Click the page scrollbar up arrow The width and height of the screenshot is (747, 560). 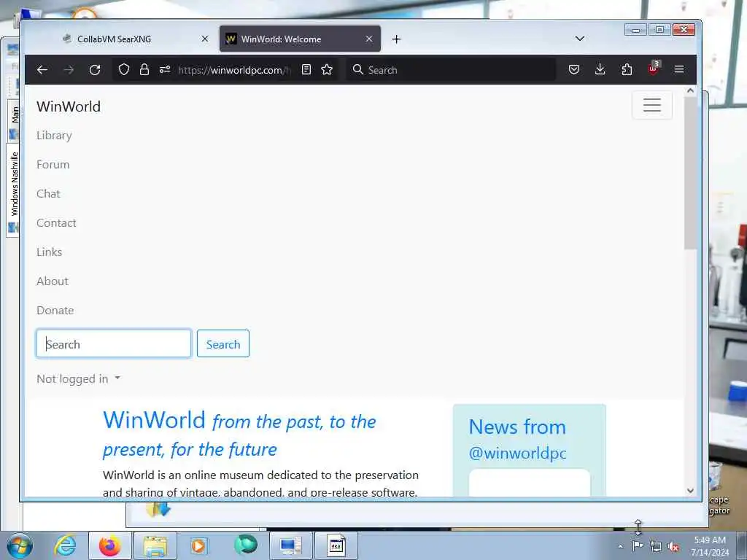click(690, 90)
